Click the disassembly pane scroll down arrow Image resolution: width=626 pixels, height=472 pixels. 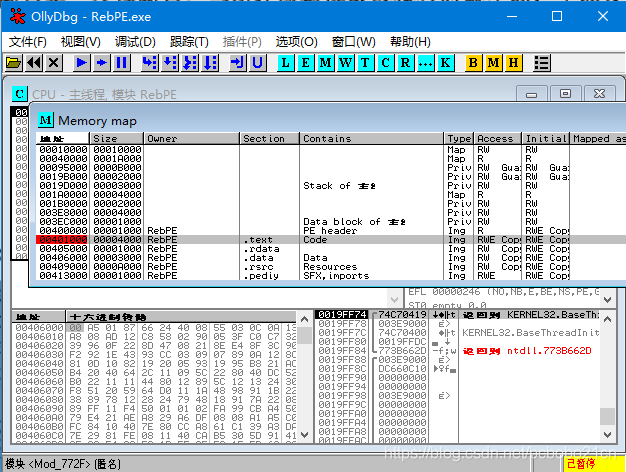click(394, 299)
